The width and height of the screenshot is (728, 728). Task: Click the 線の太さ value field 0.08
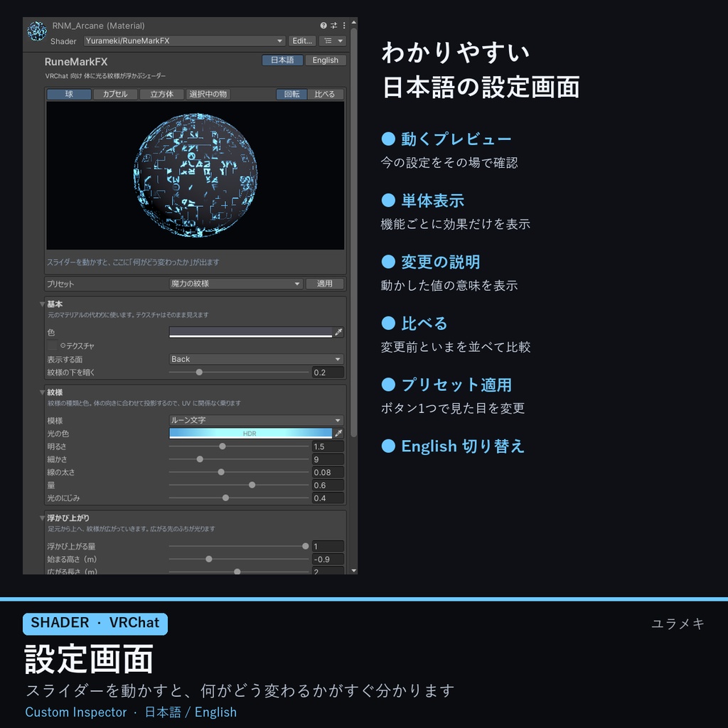click(x=328, y=473)
